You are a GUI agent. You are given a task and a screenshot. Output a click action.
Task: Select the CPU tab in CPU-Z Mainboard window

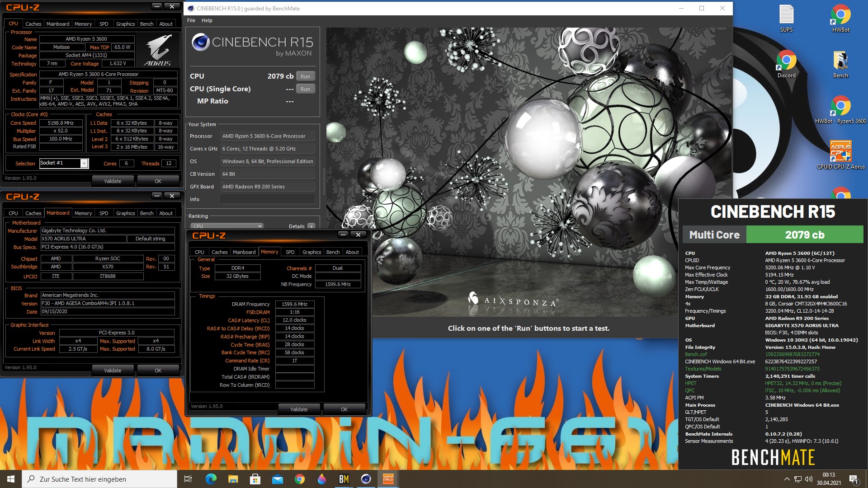(x=14, y=213)
